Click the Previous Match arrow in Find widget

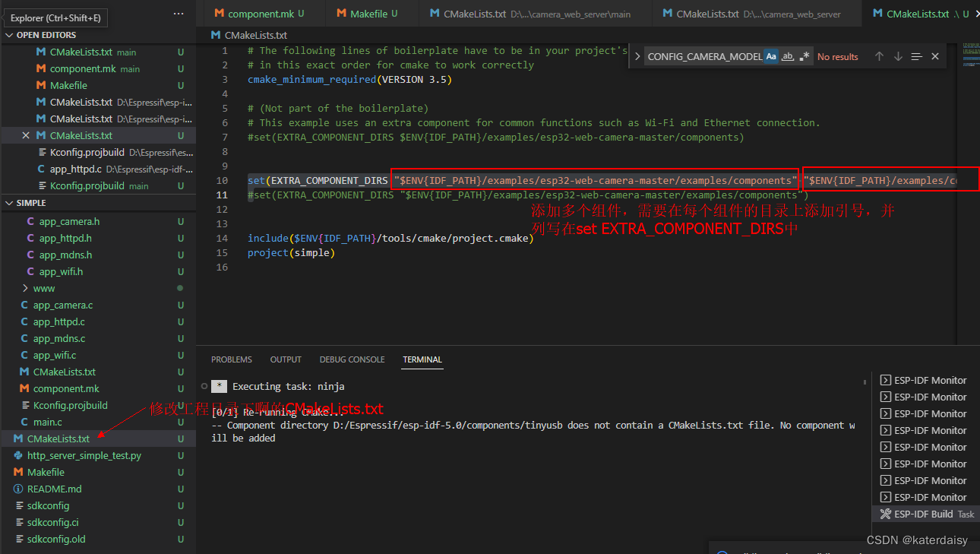(x=879, y=56)
